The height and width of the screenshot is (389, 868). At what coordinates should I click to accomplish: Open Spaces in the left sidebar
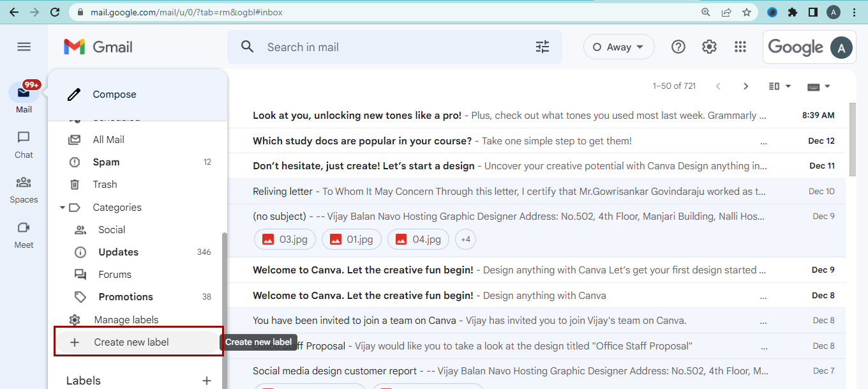pyautogui.click(x=24, y=190)
